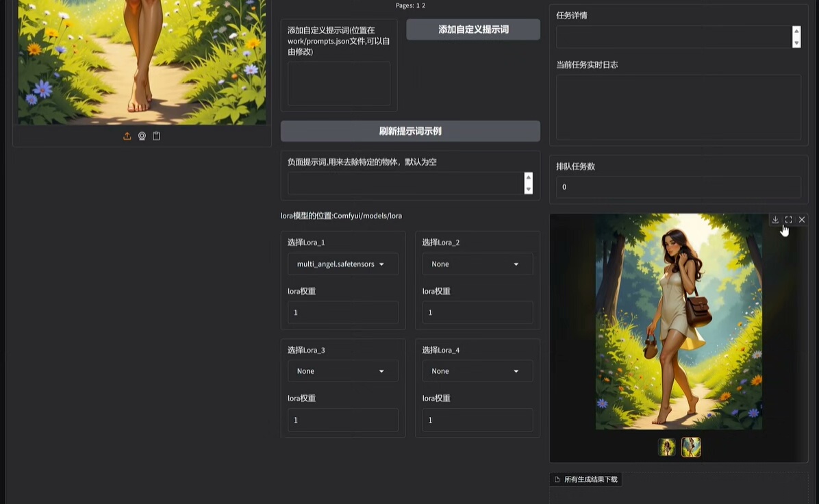Viewport: 819px width, 504px height.
Task: Select the first result thumbnail in the gallery
Action: (x=667, y=448)
